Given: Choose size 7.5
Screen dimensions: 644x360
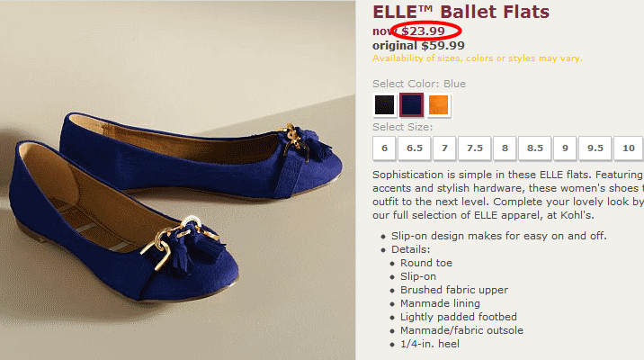Looking at the screenshot, I should click(x=474, y=148).
